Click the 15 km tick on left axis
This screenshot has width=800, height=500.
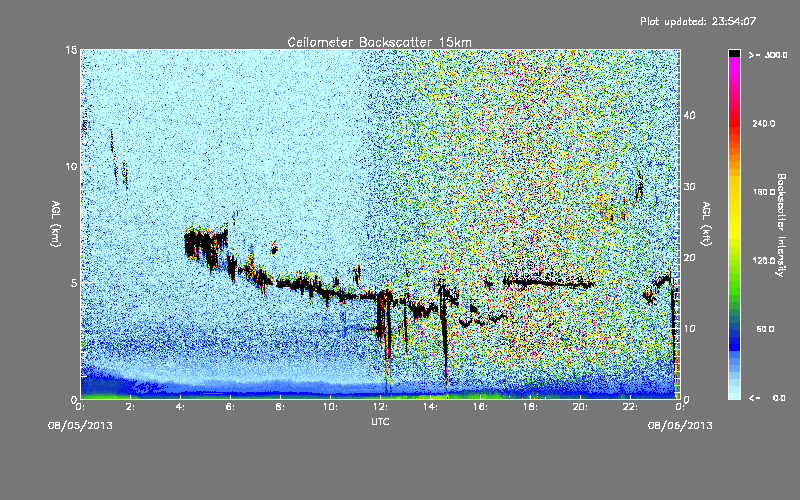[x=71, y=50]
